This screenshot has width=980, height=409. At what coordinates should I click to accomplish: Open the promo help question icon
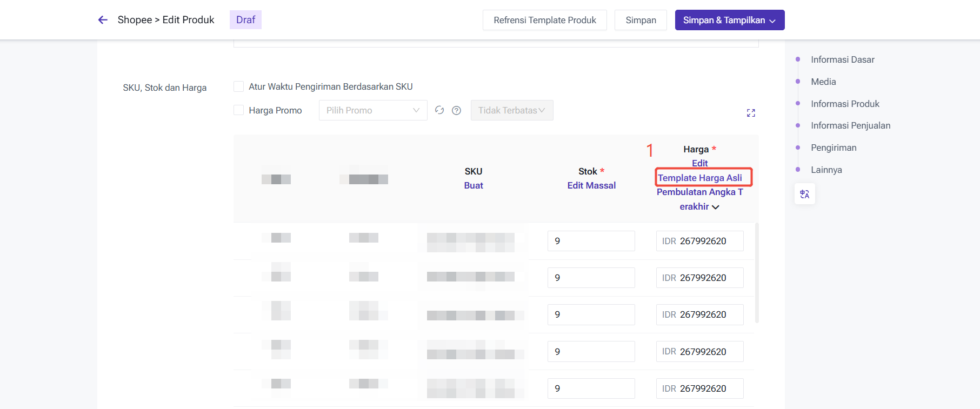click(x=456, y=110)
